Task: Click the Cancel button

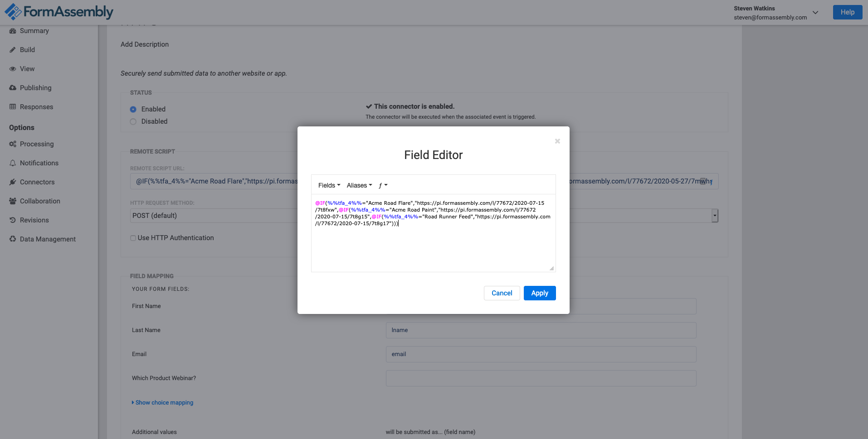Action: 502,293
